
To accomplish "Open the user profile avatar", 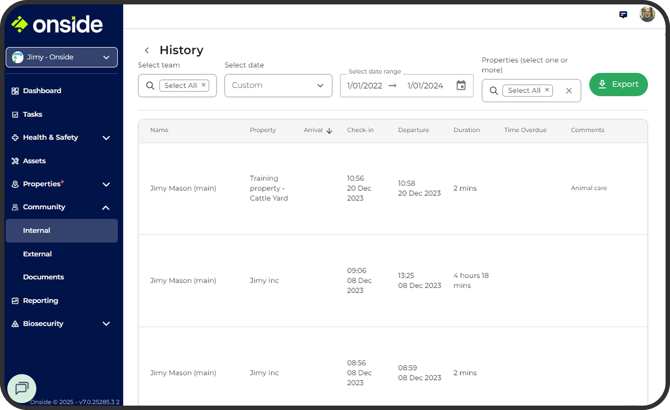I will point(647,15).
